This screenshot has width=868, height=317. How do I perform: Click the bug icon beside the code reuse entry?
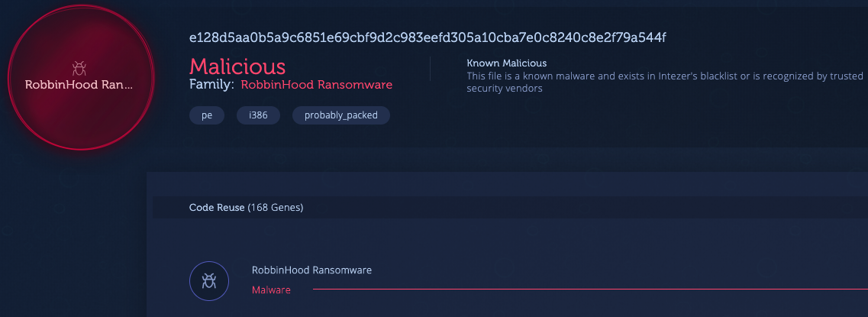[208, 281]
